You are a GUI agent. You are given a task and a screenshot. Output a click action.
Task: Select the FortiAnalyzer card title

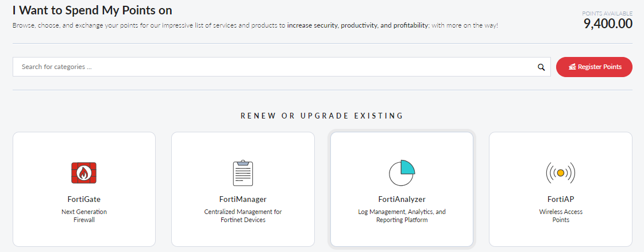(402, 200)
